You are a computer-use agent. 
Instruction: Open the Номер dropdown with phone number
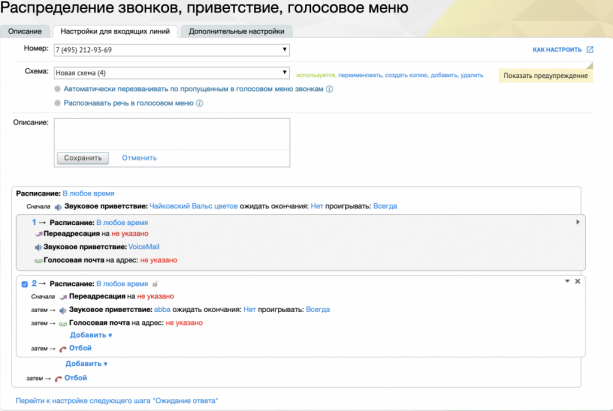click(172, 50)
